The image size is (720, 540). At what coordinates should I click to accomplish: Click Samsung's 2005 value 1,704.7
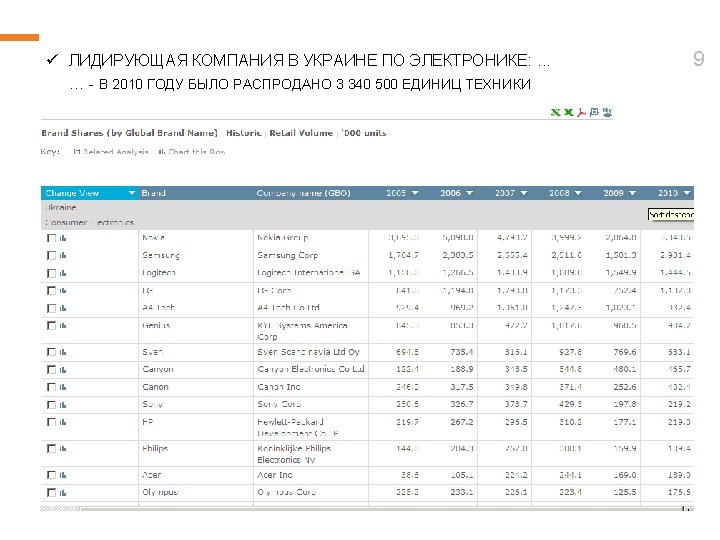pyautogui.click(x=404, y=255)
